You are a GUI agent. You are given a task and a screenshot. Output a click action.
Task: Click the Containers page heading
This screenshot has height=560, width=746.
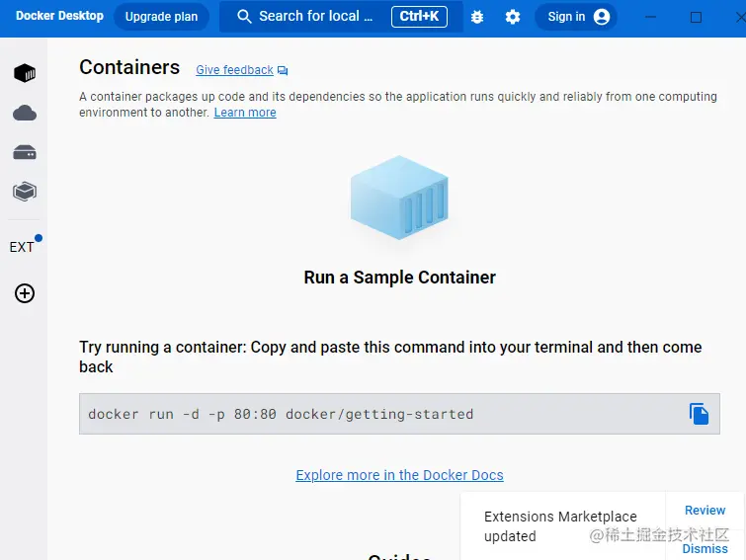(129, 67)
